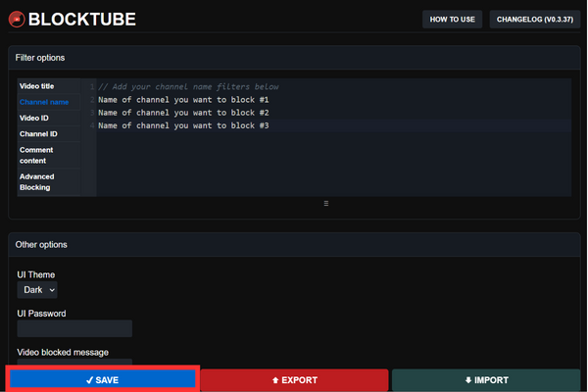Viewport: 588px width, 392px height.
Task: Select the Channel name filter tab
Action: (44, 102)
